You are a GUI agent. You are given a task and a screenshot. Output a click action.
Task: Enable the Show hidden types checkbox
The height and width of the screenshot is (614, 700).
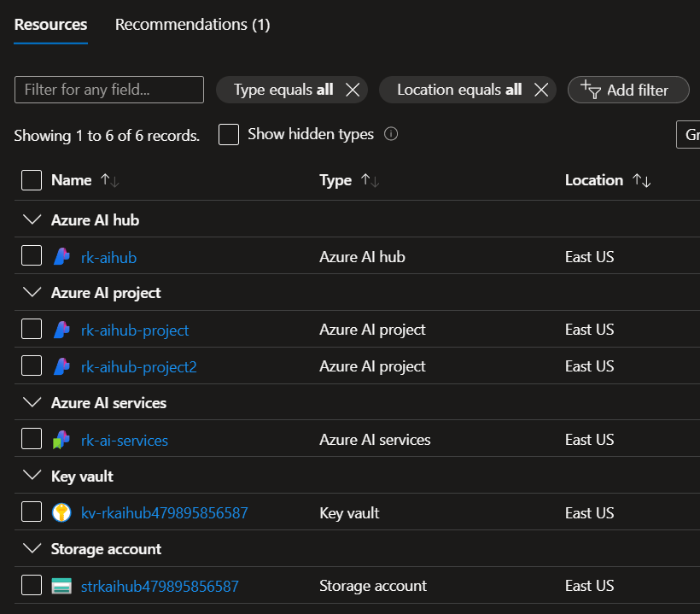click(229, 134)
